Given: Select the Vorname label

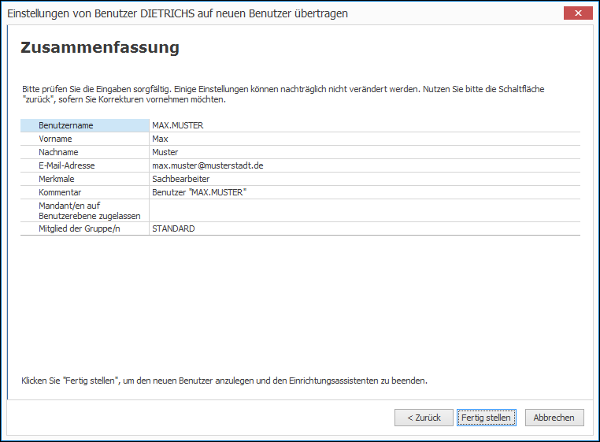Looking at the screenshot, I should [x=55, y=139].
